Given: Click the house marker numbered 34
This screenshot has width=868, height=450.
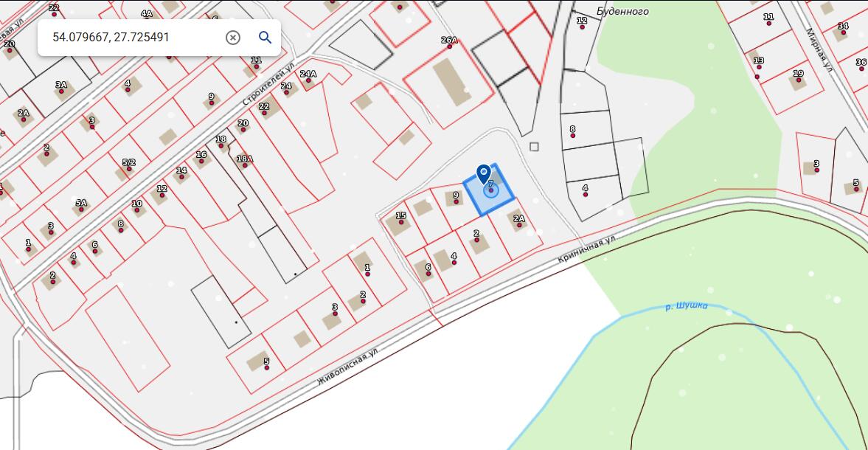Looking at the screenshot, I should (843, 32).
